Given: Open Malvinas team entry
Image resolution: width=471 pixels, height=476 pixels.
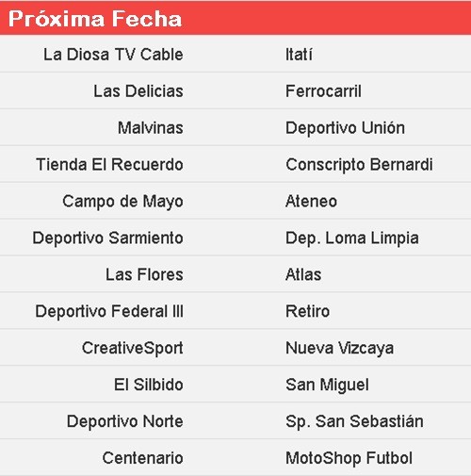Looking at the screenshot, I should click(151, 128).
